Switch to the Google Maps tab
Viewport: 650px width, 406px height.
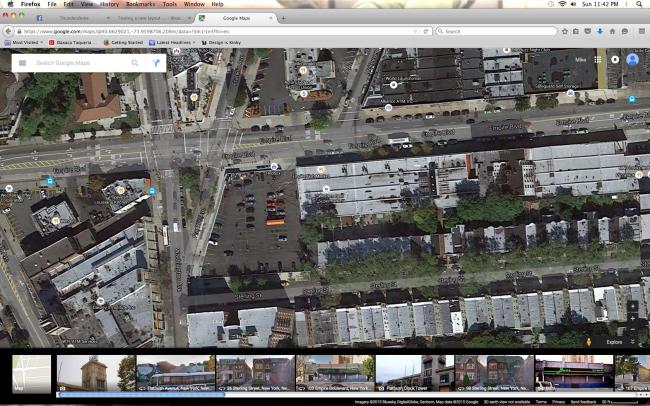click(236, 18)
